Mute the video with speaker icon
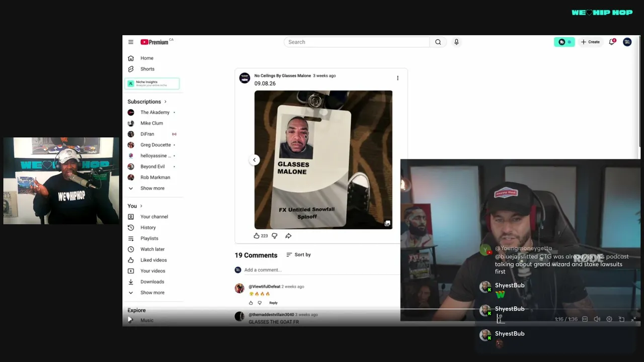 click(x=597, y=319)
